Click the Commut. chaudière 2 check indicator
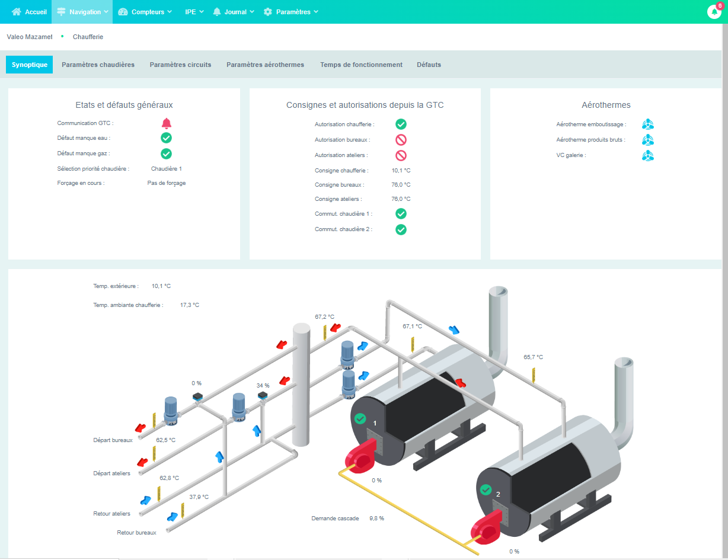 [x=401, y=229]
